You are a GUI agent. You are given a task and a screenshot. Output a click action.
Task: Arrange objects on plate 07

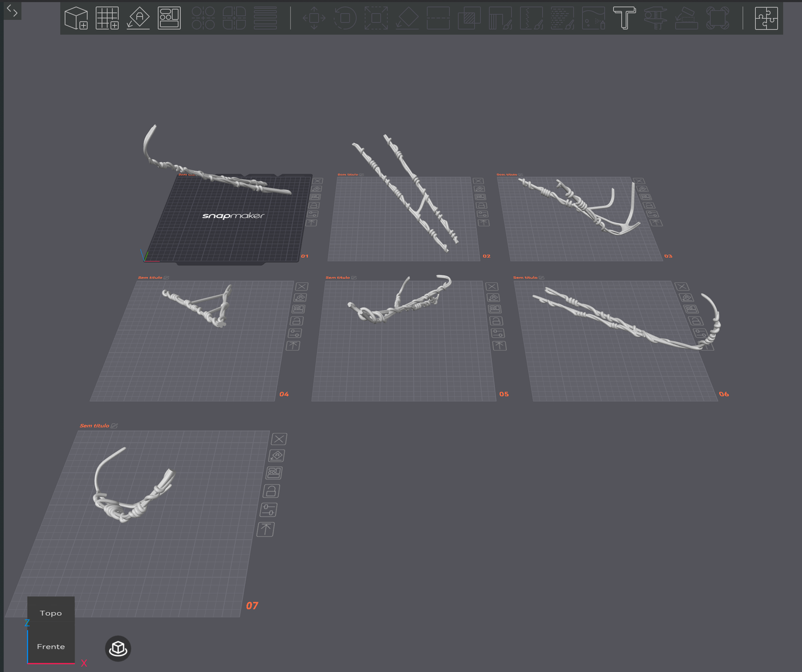click(274, 473)
